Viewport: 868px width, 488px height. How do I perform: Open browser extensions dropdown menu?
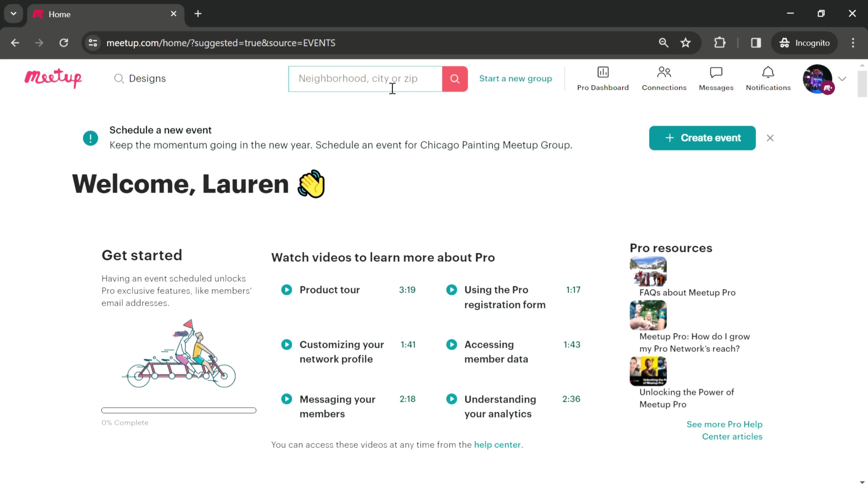[x=721, y=42]
